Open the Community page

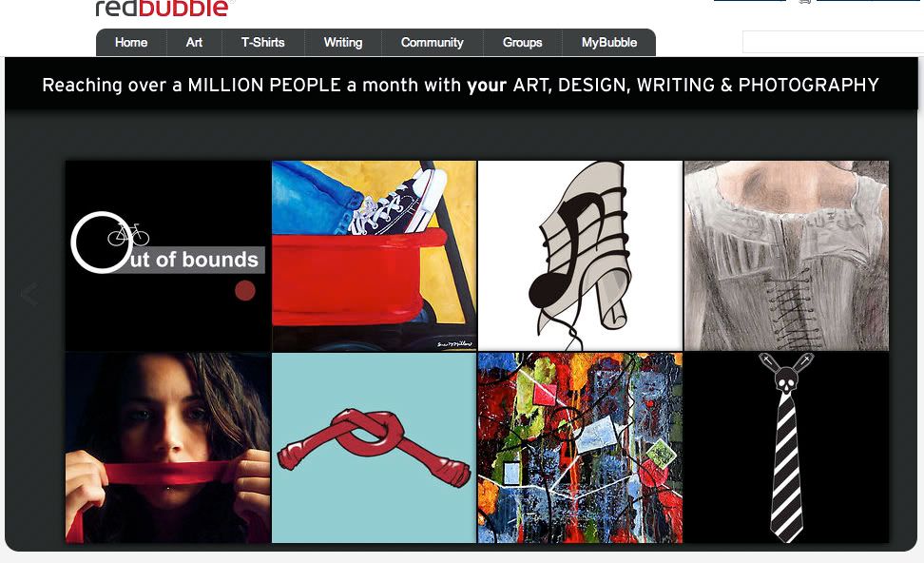point(432,43)
